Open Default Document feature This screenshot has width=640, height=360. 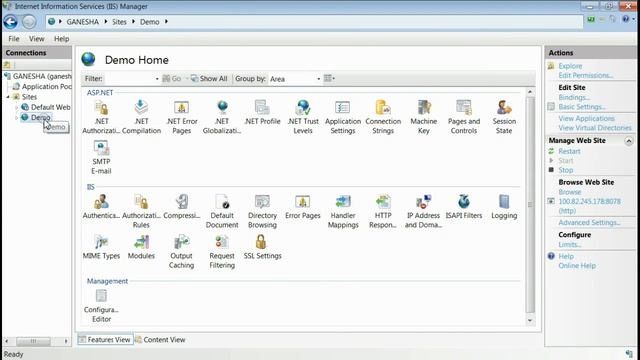coord(222,211)
